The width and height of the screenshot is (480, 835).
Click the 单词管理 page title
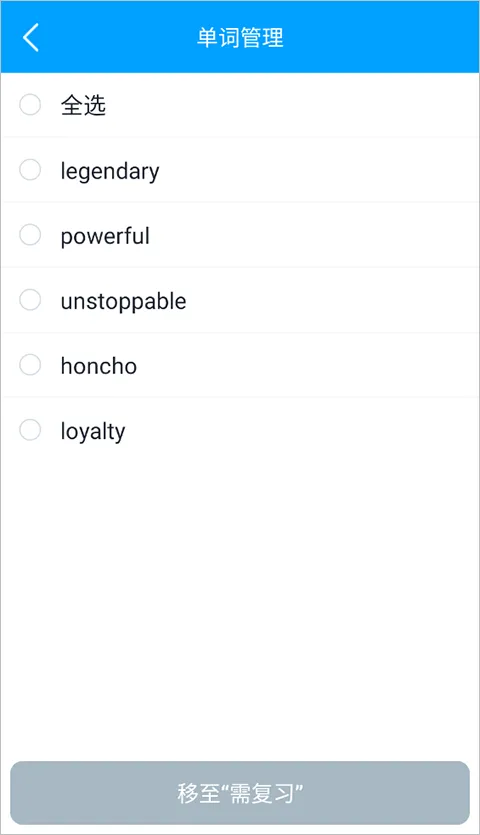click(x=240, y=38)
